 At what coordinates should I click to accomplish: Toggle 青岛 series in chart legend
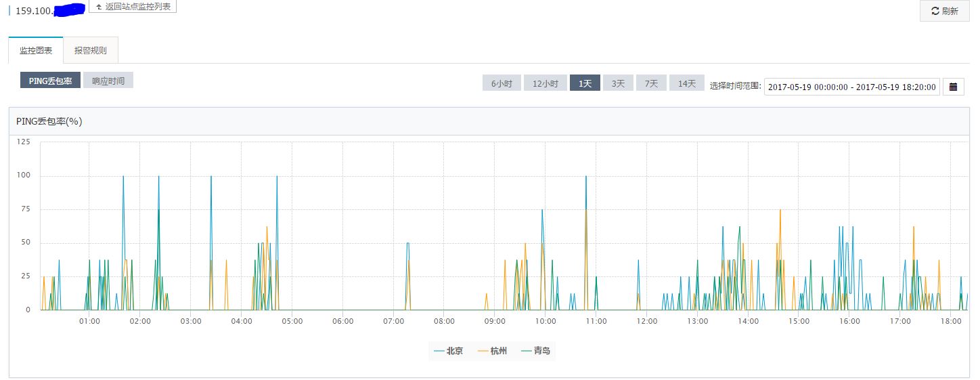click(535, 351)
